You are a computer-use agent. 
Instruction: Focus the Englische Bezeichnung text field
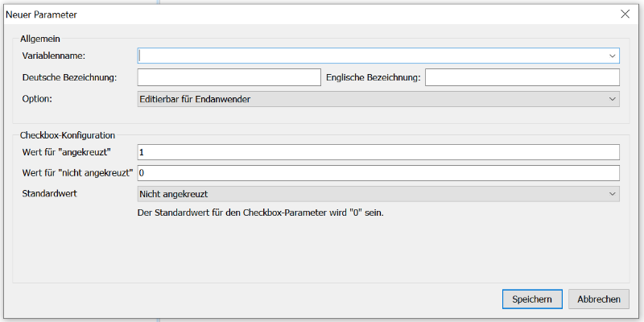[x=522, y=77]
